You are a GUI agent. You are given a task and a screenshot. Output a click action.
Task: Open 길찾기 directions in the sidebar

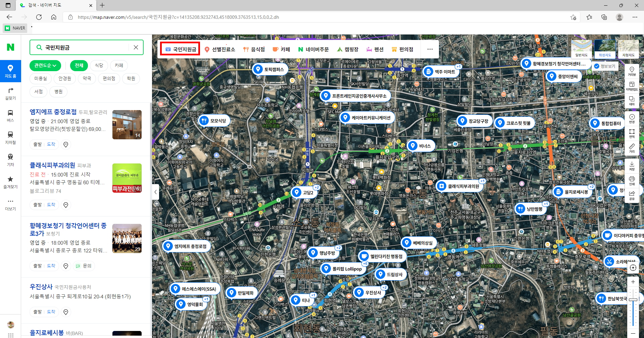(10, 94)
